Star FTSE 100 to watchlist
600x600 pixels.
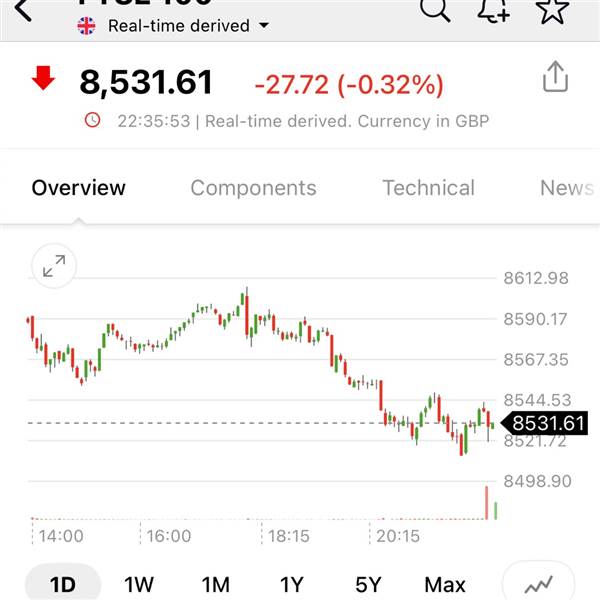click(552, 10)
